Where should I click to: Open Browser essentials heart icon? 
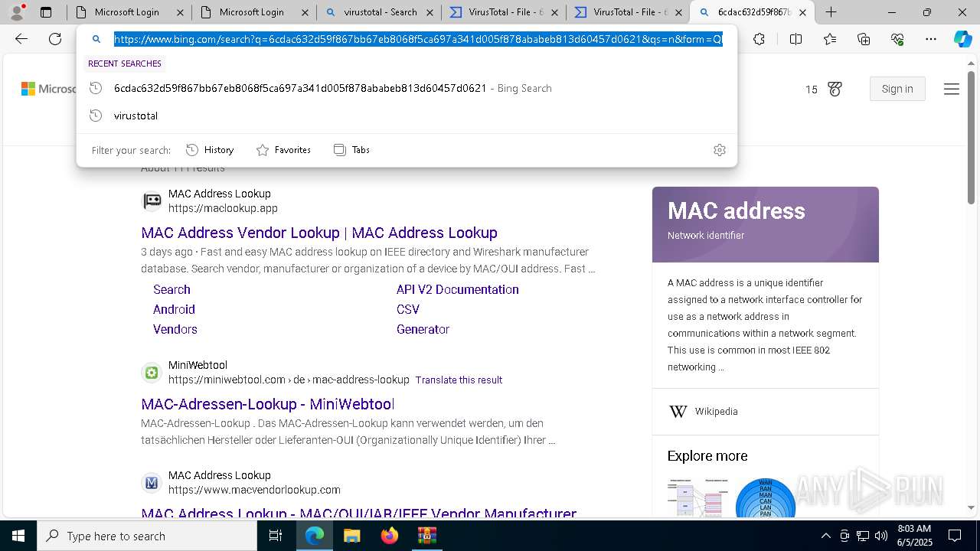[x=897, y=39]
